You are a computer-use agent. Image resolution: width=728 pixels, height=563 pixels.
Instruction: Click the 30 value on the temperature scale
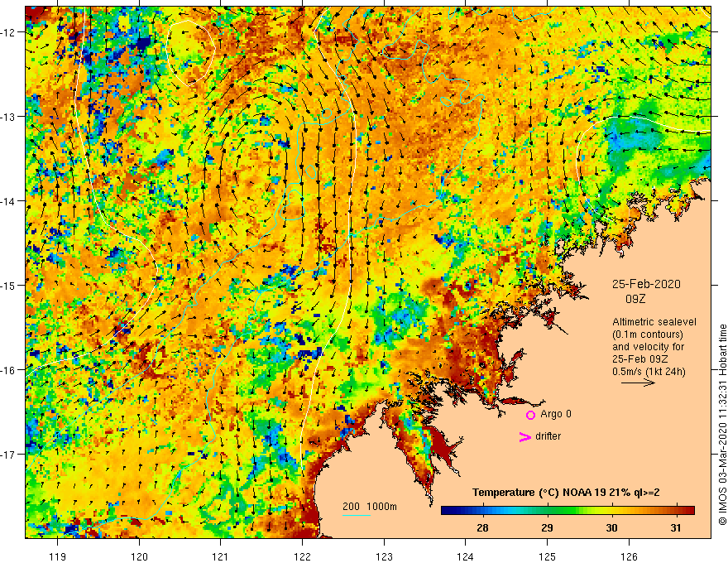pos(611,527)
